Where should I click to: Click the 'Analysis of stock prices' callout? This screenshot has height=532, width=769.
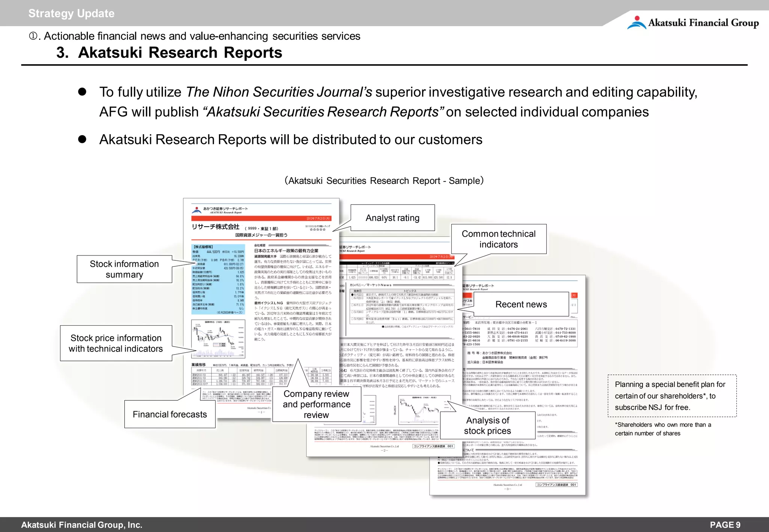tap(487, 425)
